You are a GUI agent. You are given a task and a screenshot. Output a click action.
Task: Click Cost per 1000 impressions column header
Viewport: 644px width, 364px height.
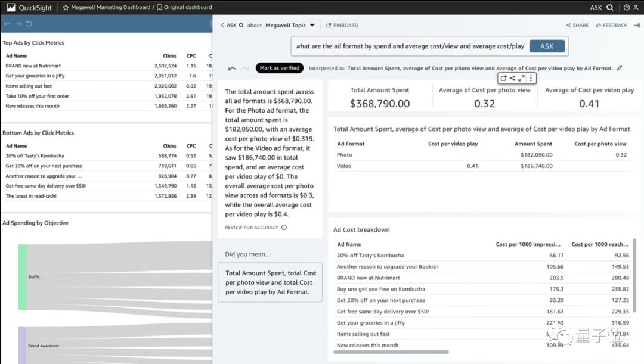pyautogui.click(x=528, y=244)
